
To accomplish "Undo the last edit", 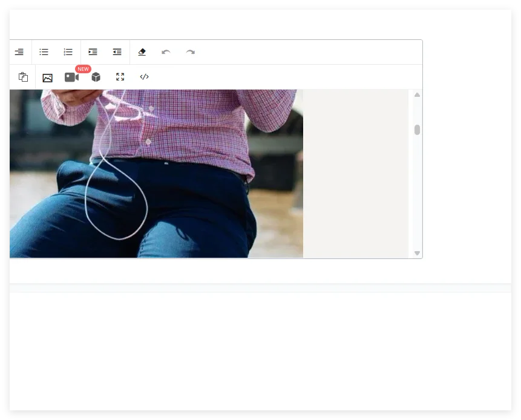I will 166,52.
